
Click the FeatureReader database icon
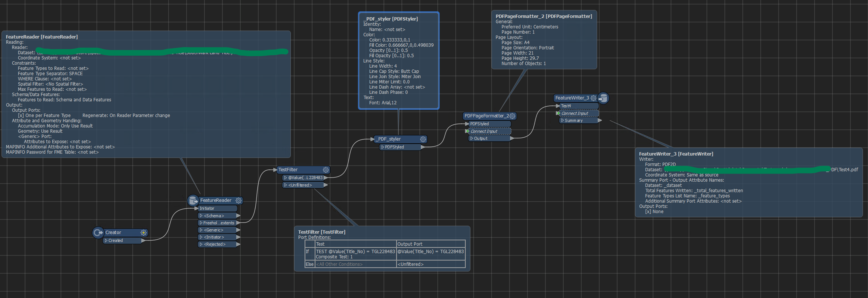click(193, 200)
